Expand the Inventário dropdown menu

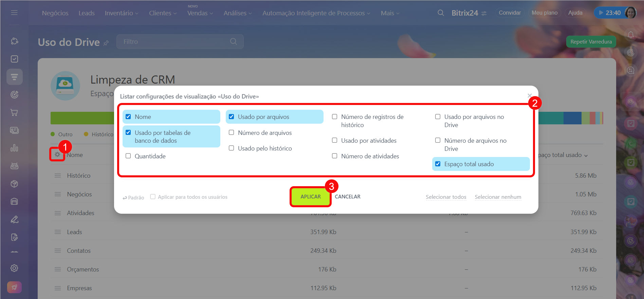point(121,13)
